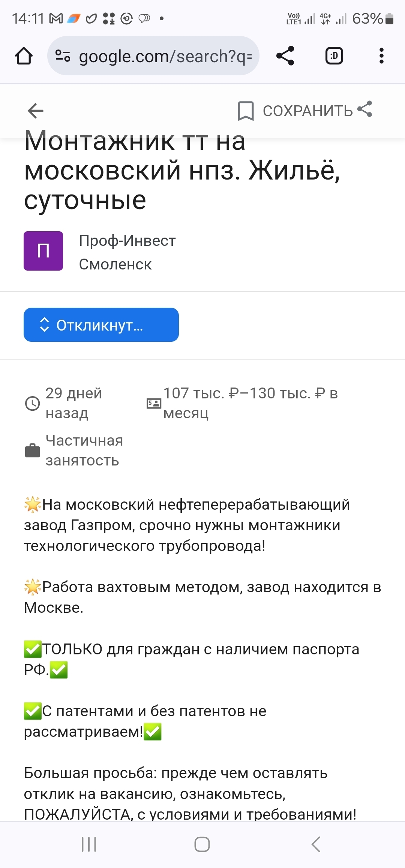Open browser three-dot menu
The width and height of the screenshot is (405, 868).
point(381,56)
